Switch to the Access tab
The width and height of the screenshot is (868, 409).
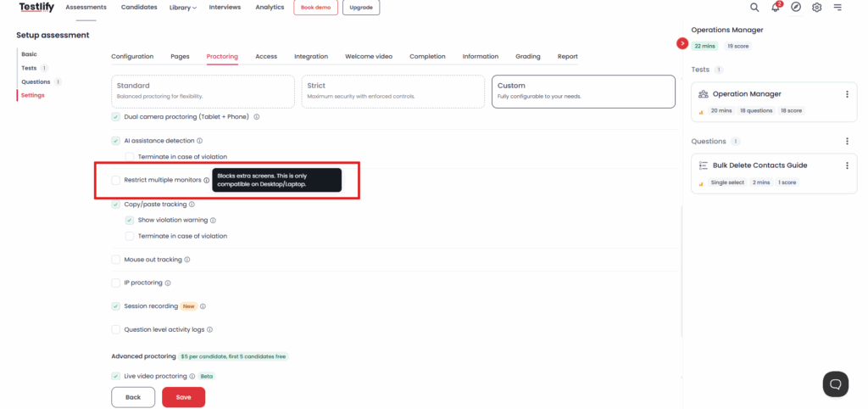[x=266, y=57]
